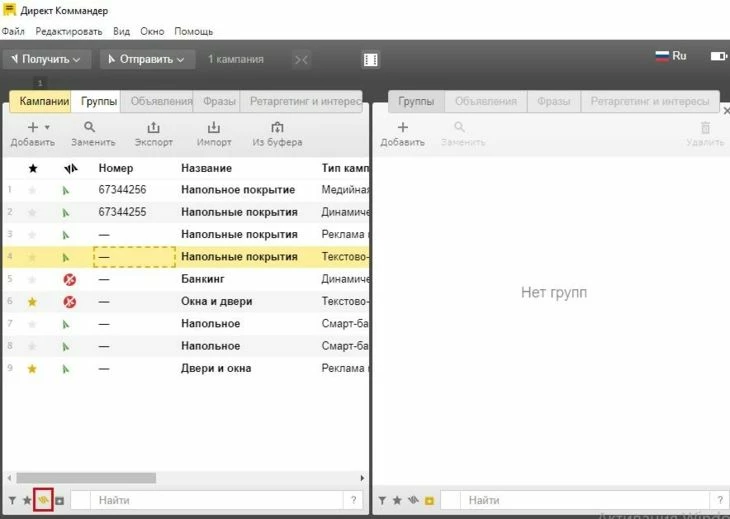The image size is (730, 519).
Task: Click the filter funnel icon in groups panel footer
Action: [x=382, y=500]
